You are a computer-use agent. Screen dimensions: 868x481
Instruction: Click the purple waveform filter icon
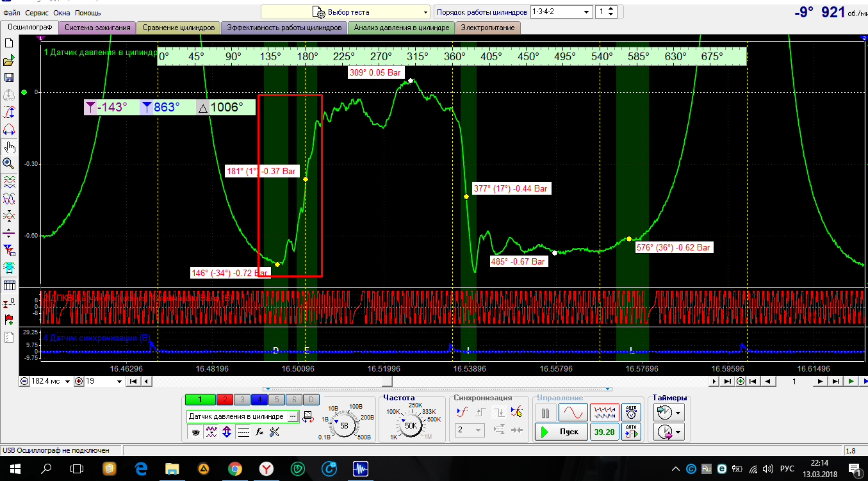[x=211, y=432]
